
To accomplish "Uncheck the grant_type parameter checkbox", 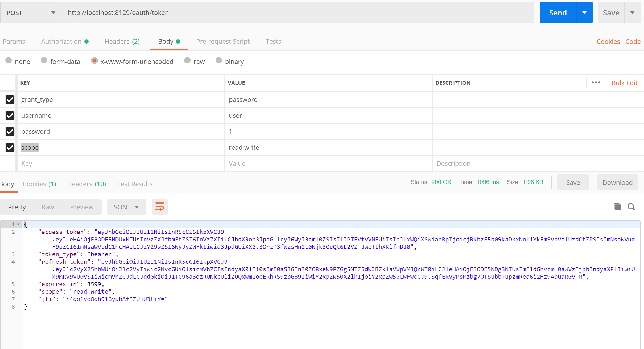I will coord(10,100).
